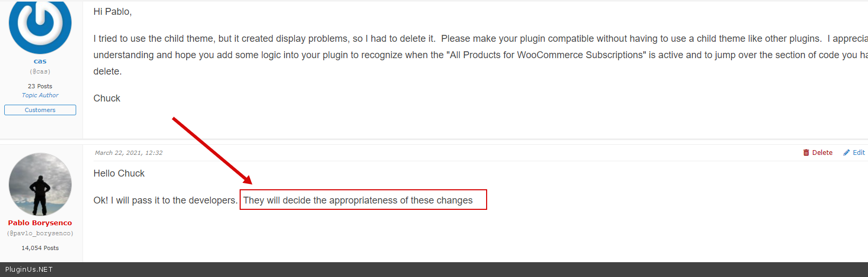
Task: Click the Pablo Borysenco author name
Action: coord(40,223)
